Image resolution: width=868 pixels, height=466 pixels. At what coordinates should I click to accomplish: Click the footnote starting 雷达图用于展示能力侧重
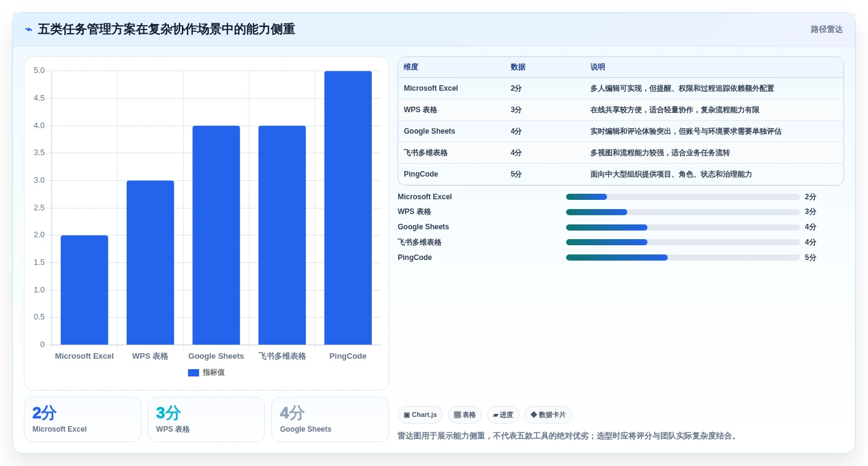pyautogui.click(x=568, y=436)
